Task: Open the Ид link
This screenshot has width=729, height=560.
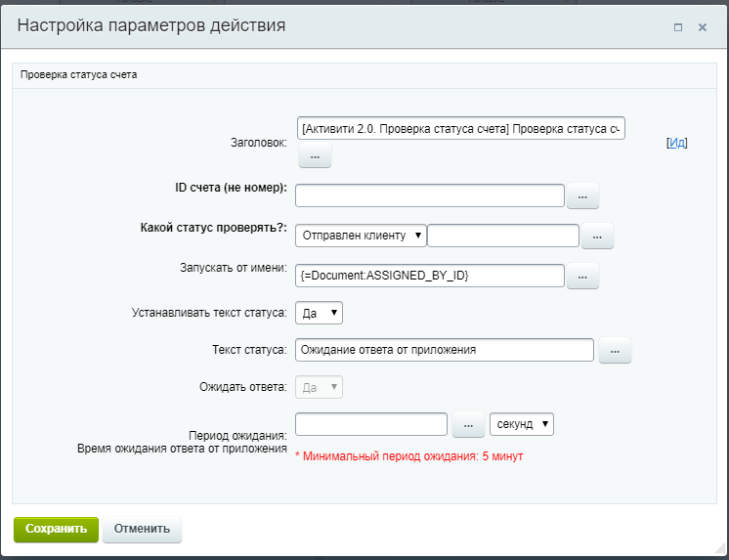Action: [677, 143]
